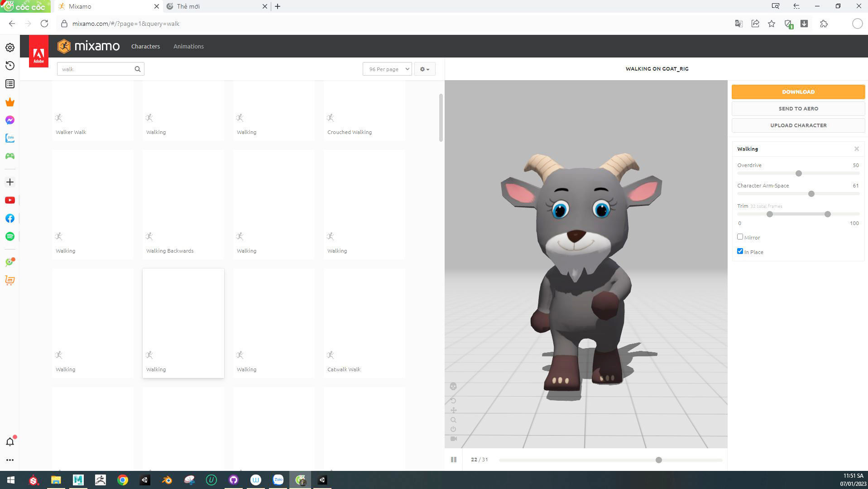Select the Walking Backwards animation card
The image size is (868, 489).
tap(183, 205)
